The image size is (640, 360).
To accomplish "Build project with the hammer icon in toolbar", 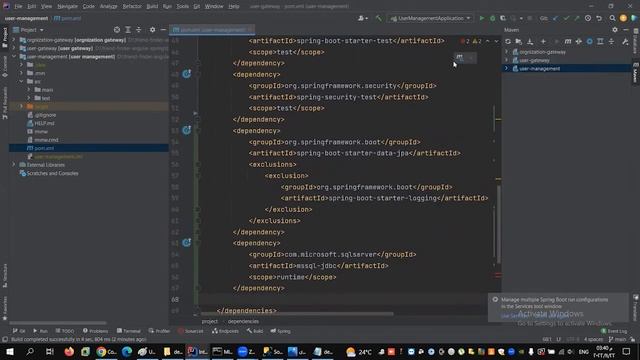I will coord(379,18).
